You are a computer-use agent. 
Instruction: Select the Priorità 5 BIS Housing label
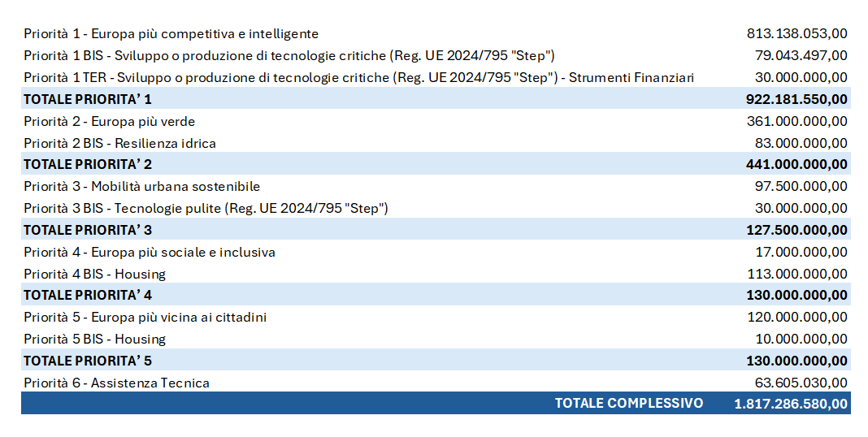click(x=94, y=340)
